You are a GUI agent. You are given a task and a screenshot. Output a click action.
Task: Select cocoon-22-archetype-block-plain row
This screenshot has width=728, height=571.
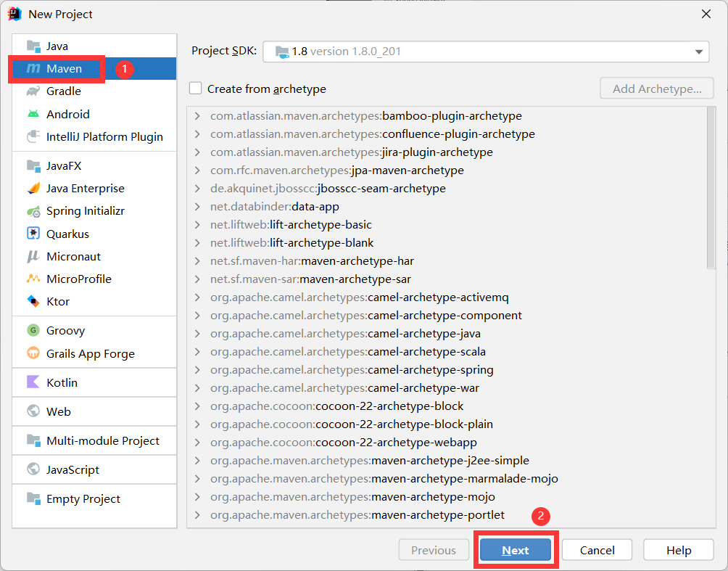point(447,424)
